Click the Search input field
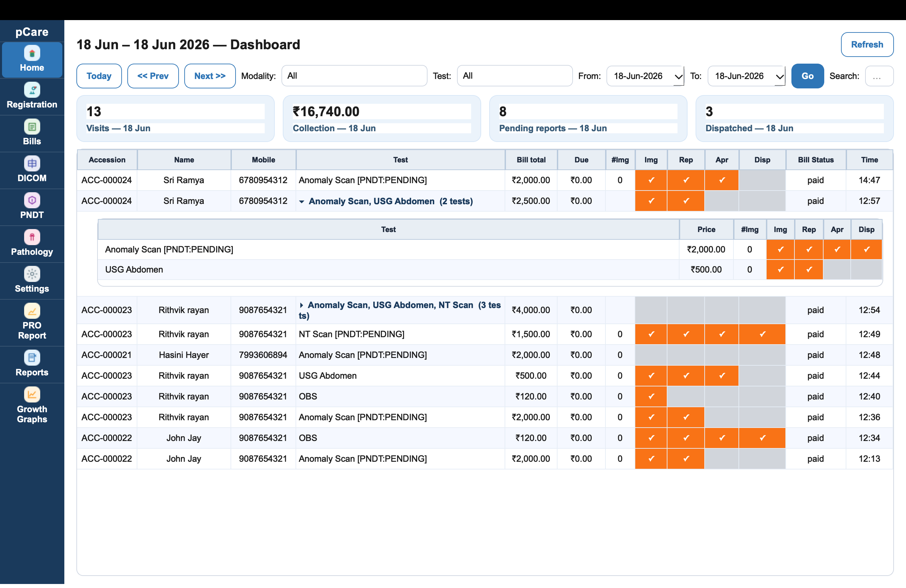 coord(879,76)
